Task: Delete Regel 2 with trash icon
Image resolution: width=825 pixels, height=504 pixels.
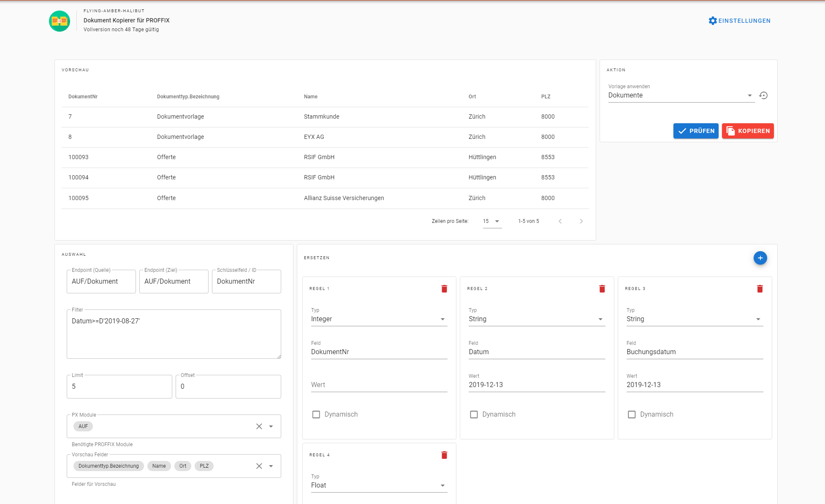Action: coord(602,289)
